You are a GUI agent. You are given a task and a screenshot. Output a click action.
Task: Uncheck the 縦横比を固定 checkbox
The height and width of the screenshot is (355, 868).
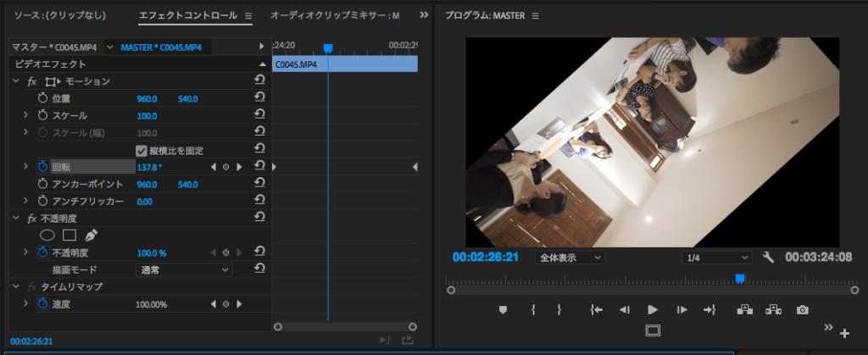click(142, 150)
